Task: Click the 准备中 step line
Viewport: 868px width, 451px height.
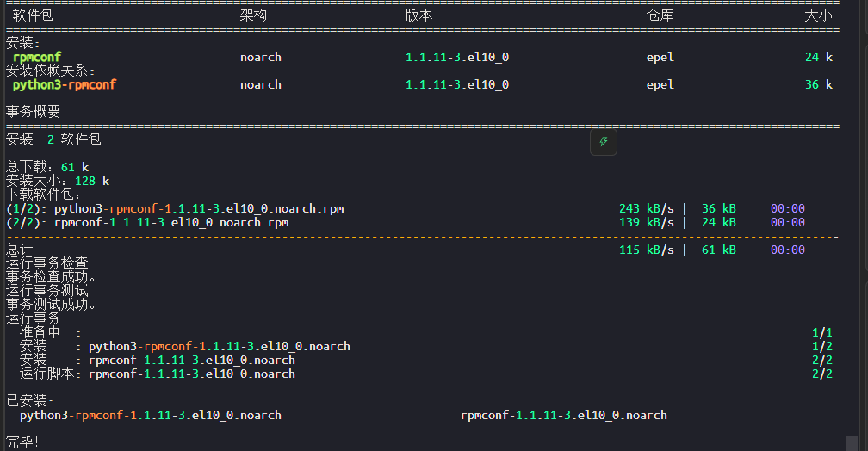Action: [x=50, y=332]
